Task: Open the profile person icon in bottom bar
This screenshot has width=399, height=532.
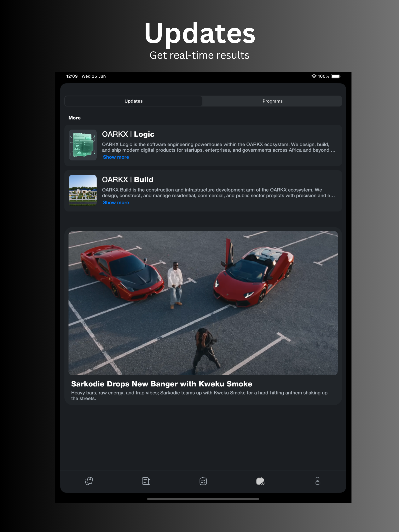Action: [317, 481]
